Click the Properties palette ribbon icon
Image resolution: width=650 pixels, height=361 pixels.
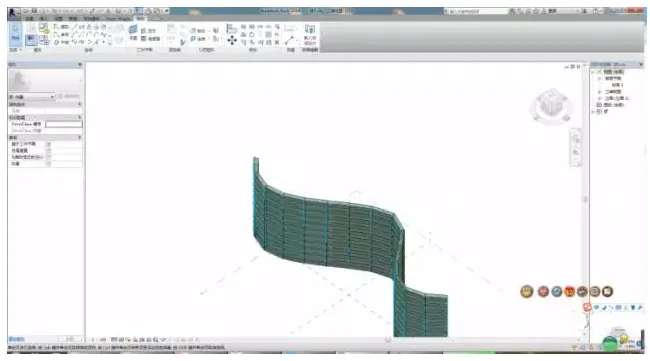(31, 40)
